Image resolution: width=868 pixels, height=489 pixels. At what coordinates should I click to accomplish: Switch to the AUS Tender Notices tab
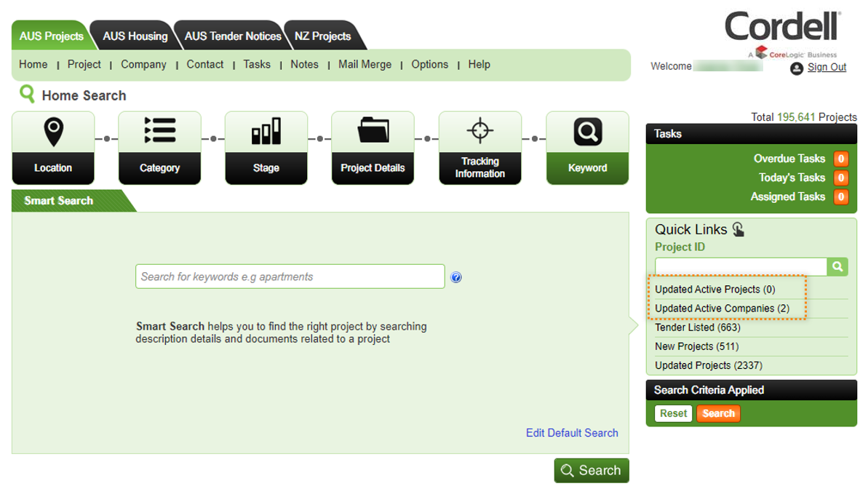(233, 36)
